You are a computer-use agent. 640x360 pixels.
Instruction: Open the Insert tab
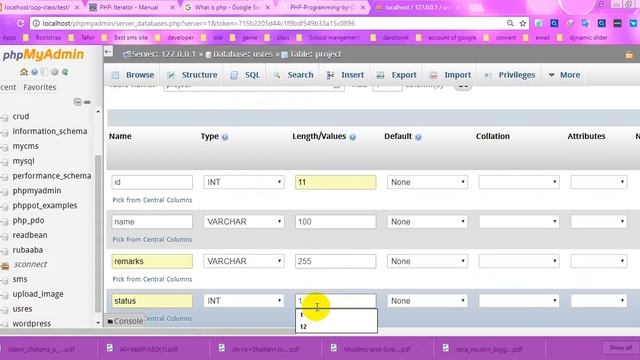pyautogui.click(x=345, y=75)
